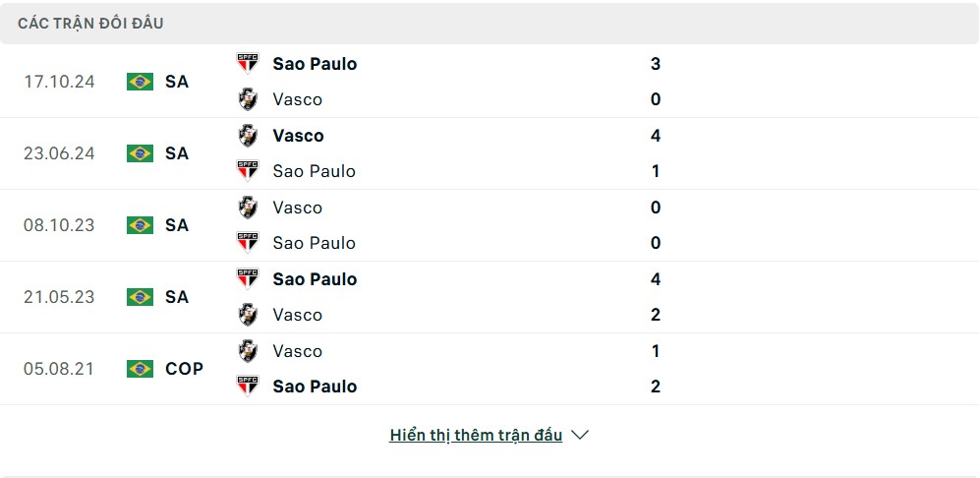Select bold Vasco name in 23.06.24 match
Screen dimensions: 980x478
tap(298, 136)
